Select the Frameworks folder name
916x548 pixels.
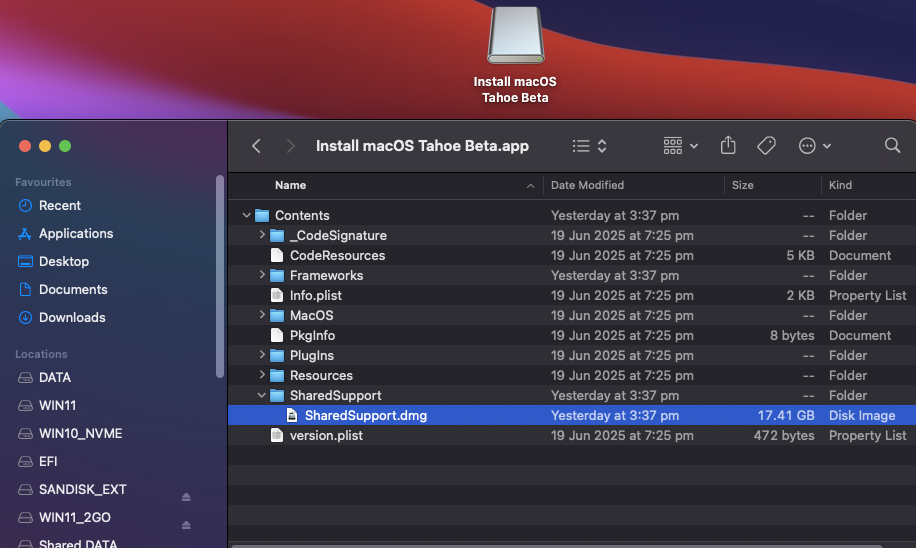[327, 275]
